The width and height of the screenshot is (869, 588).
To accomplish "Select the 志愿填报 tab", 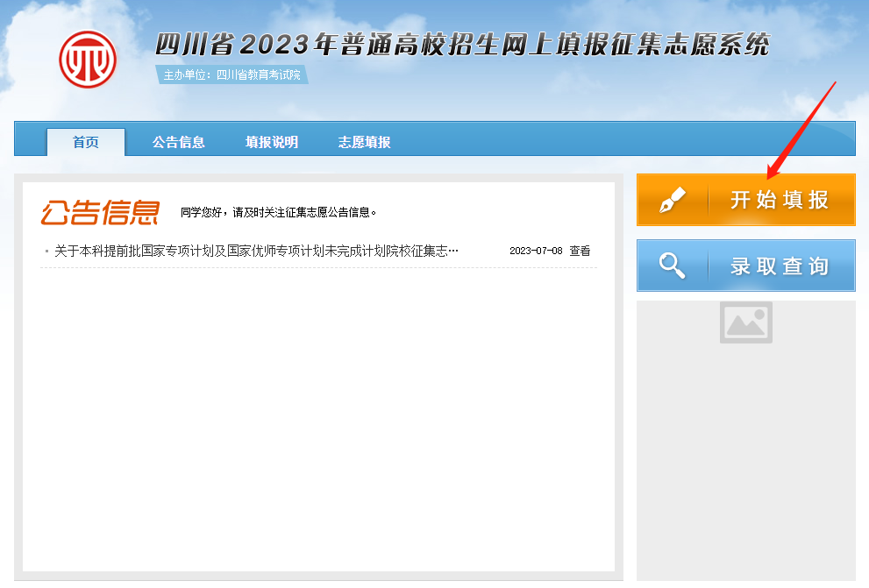I will point(364,142).
